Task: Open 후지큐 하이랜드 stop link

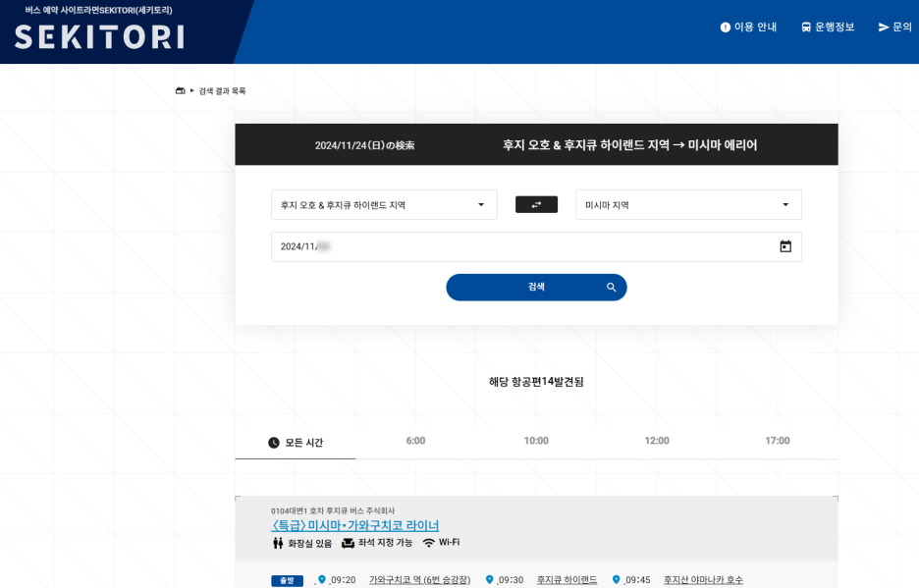Action: pos(567,580)
